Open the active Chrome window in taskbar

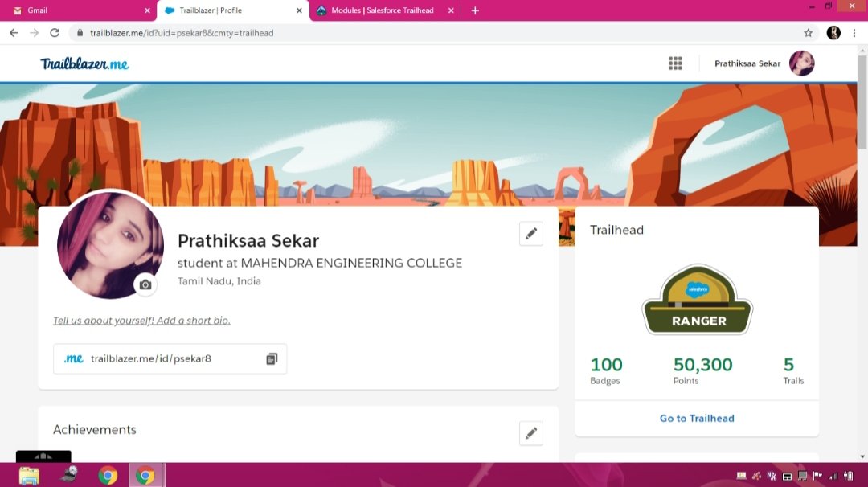145,476
